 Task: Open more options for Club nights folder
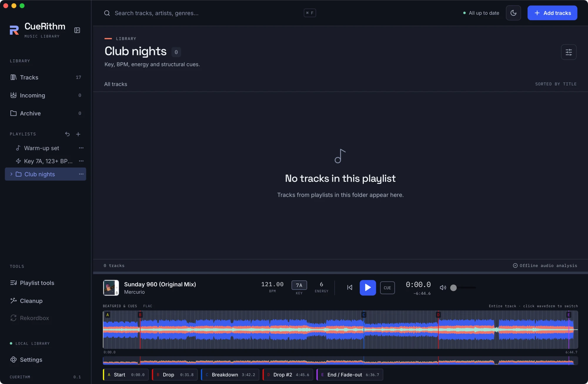point(81,174)
